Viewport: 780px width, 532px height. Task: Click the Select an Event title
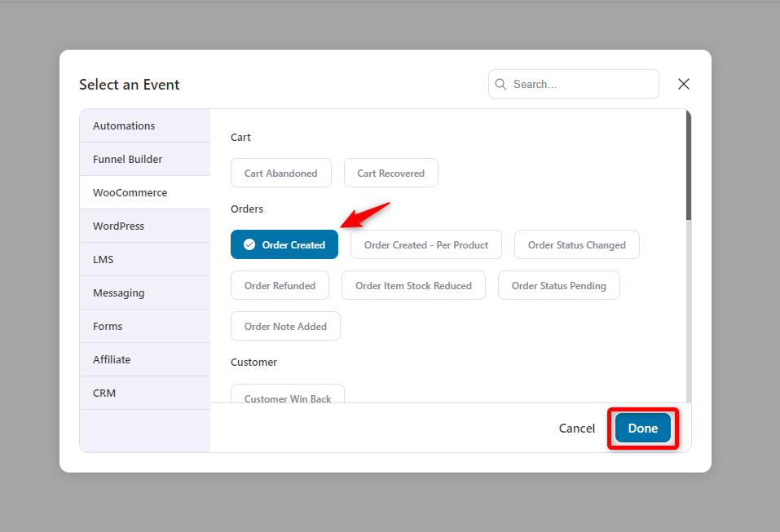[x=130, y=85]
